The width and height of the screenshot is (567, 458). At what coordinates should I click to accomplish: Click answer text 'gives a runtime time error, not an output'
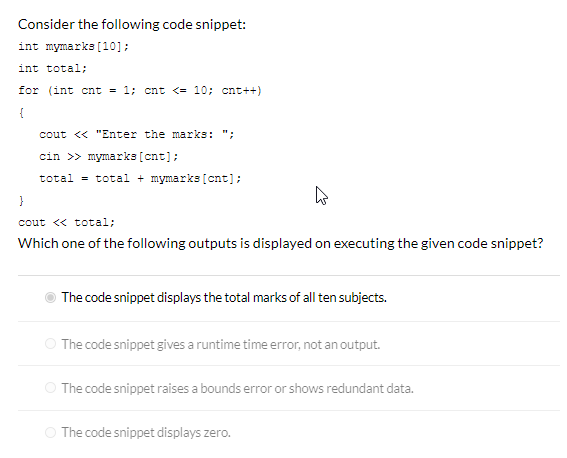pyautogui.click(x=221, y=344)
